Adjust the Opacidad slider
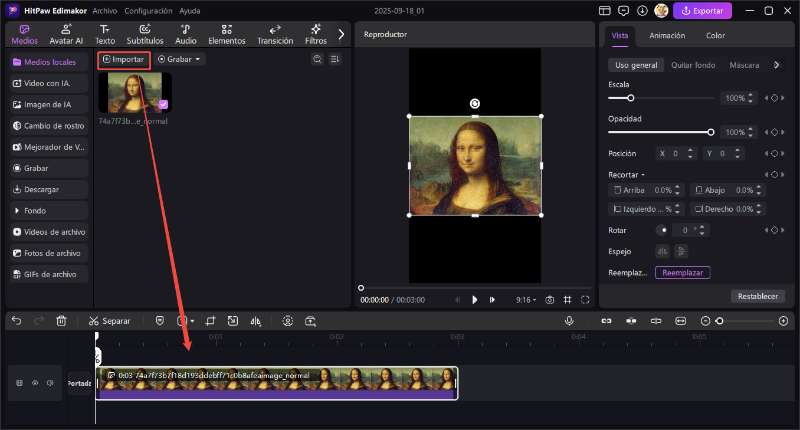This screenshot has height=430, width=800. click(661, 132)
